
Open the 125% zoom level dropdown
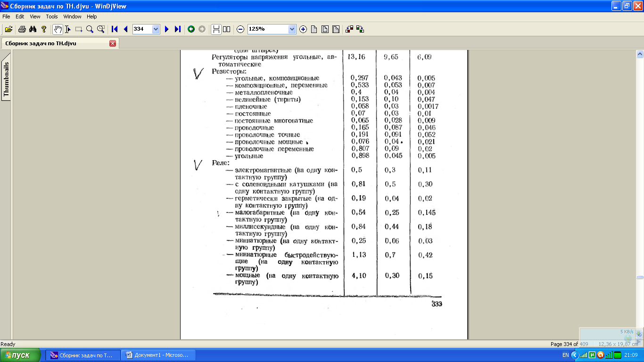(292, 29)
